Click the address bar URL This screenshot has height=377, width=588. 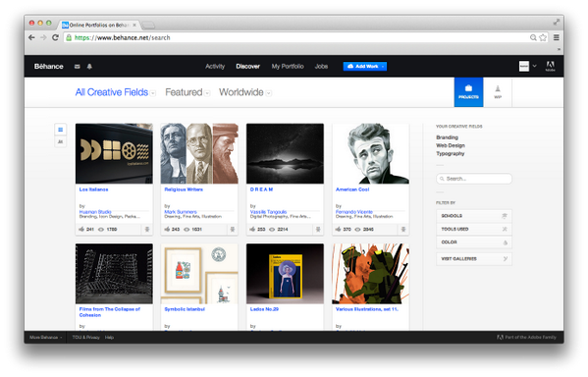pos(123,37)
